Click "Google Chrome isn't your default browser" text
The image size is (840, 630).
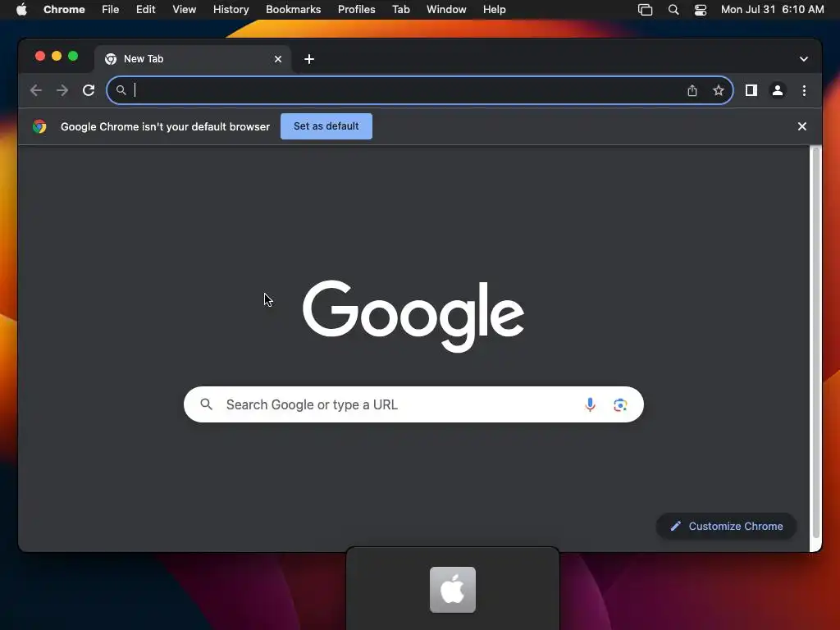(x=165, y=126)
